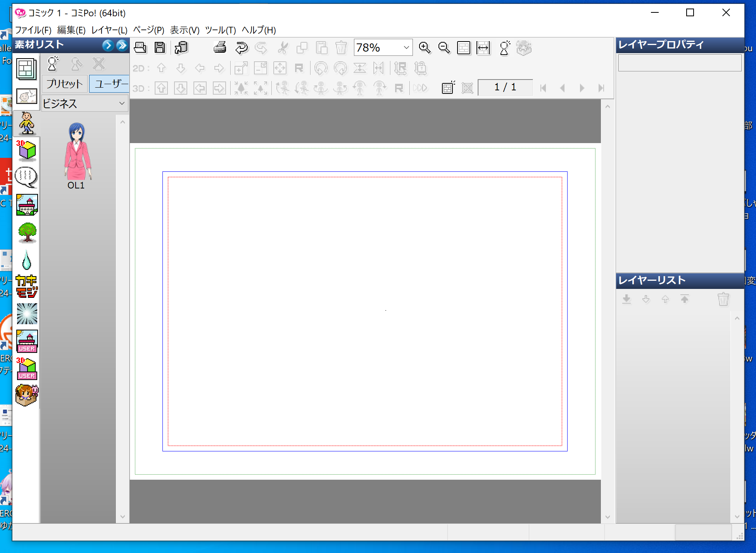Click the Save floppy disk icon
The height and width of the screenshot is (553, 756).
pyautogui.click(x=160, y=48)
